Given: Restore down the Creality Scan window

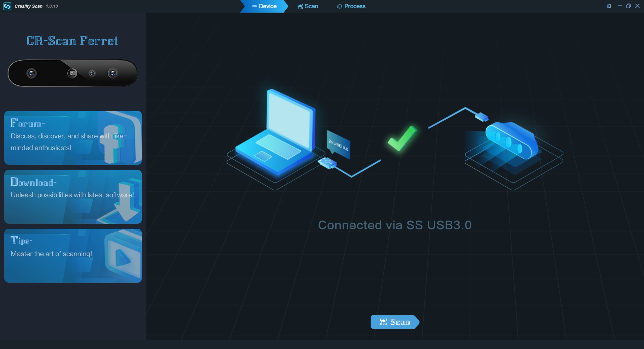Looking at the screenshot, I should [x=628, y=6].
